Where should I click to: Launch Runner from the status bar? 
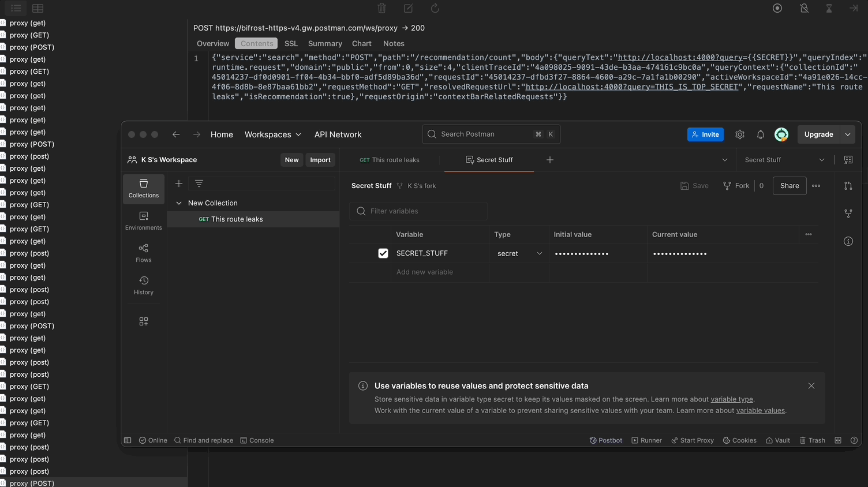(x=646, y=440)
